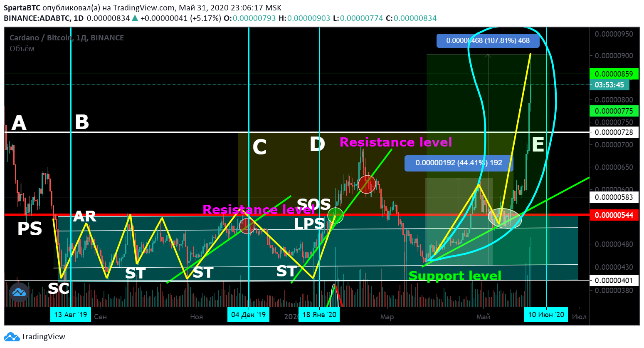Select the 0.00000401 price label
Screen dimensions: 644x348
coord(614,280)
